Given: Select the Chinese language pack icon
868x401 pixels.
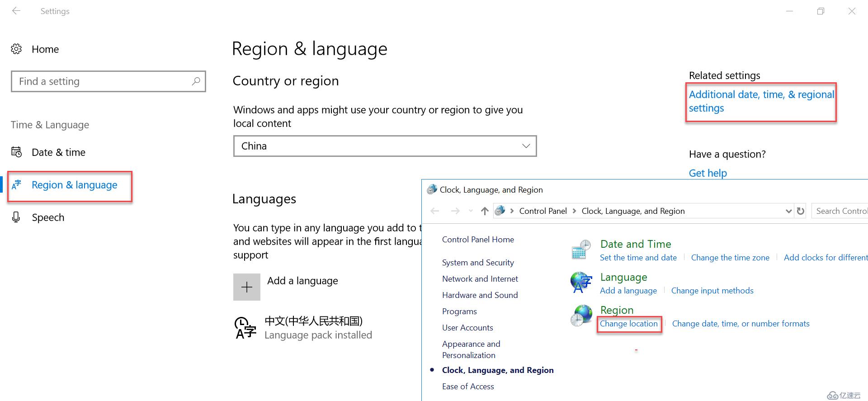Looking at the screenshot, I should click(245, 328).
